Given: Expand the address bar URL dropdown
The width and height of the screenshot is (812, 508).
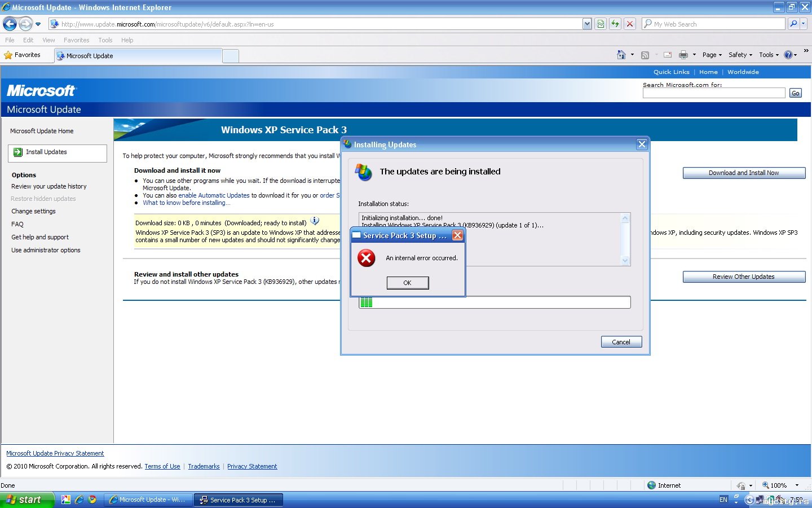Looking at the screenshot, I should (x=587, y=24).
